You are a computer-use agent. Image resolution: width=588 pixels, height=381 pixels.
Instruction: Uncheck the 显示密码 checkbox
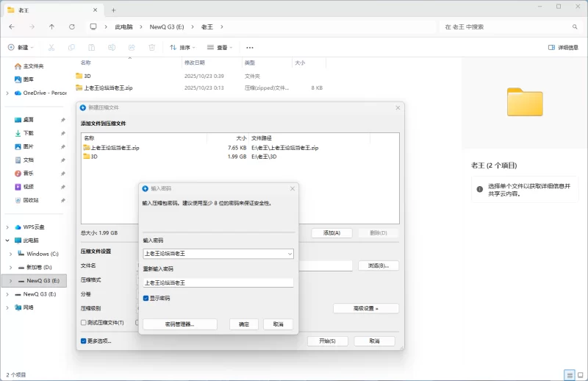coord(146,298)
